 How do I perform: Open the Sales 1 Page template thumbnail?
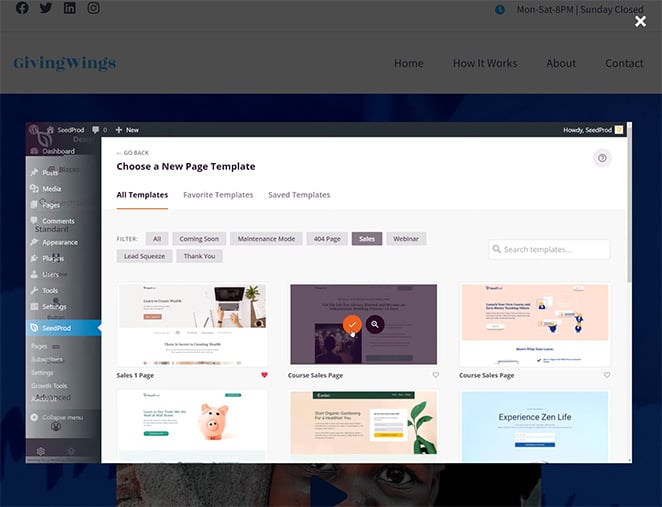[192, 324]
